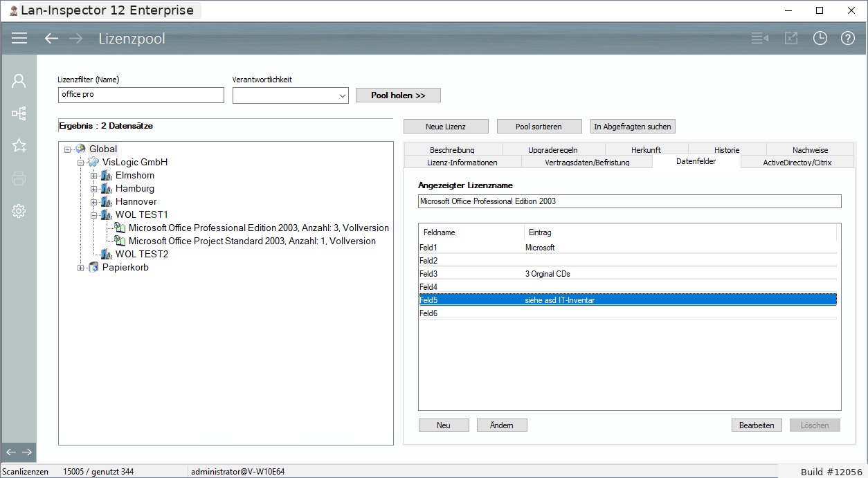
Task: Switch to the Lizenz-Informationen tab
Action: (x=462, y=163)
